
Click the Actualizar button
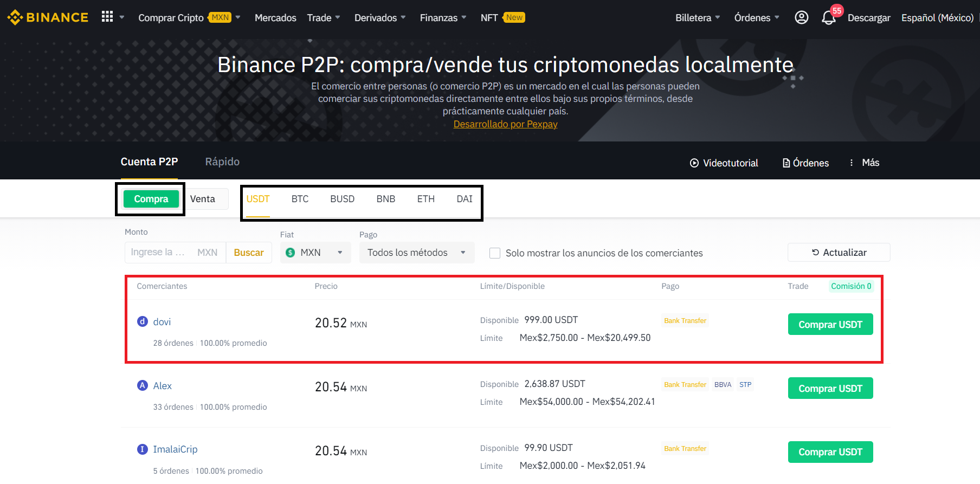pos(839,253)
